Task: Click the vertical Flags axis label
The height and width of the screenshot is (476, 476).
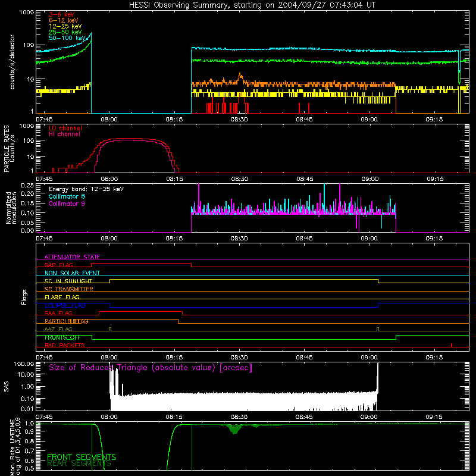Action: tap(24, 297)
